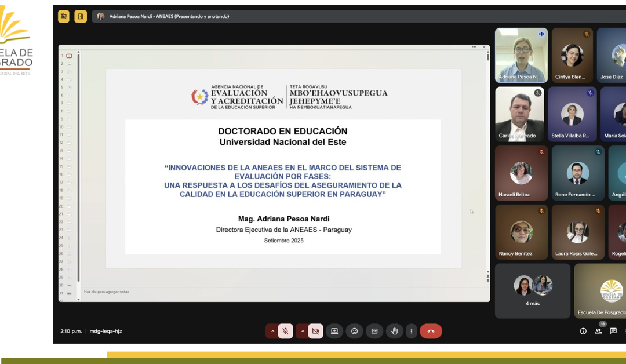The height and width of the screenshot is (364, 626).
Task: Expand the video settings arrow beside camera
Action: (x=302, y=331)
